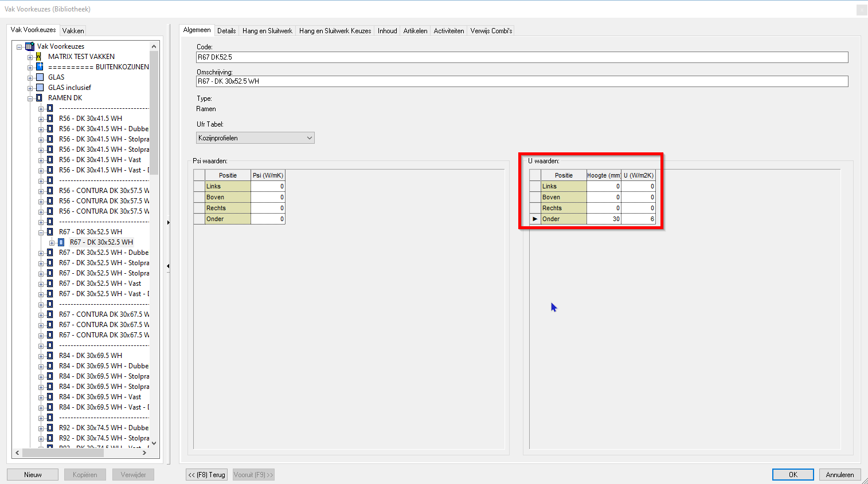Open the Hang en Sluitwerk Keuzes tab
Image resolution: width=868 pixels, height=484 pixels.
pos(335,30)
